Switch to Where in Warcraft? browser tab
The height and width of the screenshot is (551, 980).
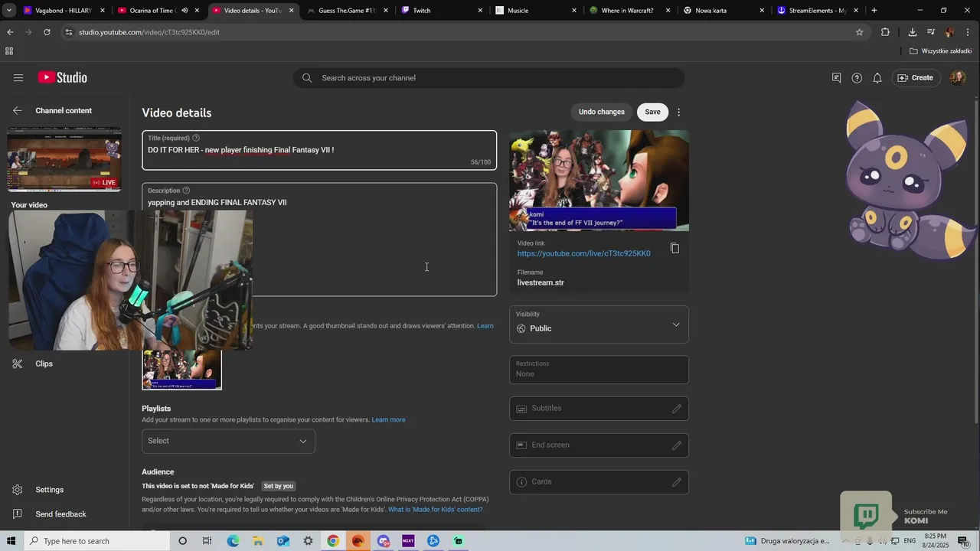point(626,11)
